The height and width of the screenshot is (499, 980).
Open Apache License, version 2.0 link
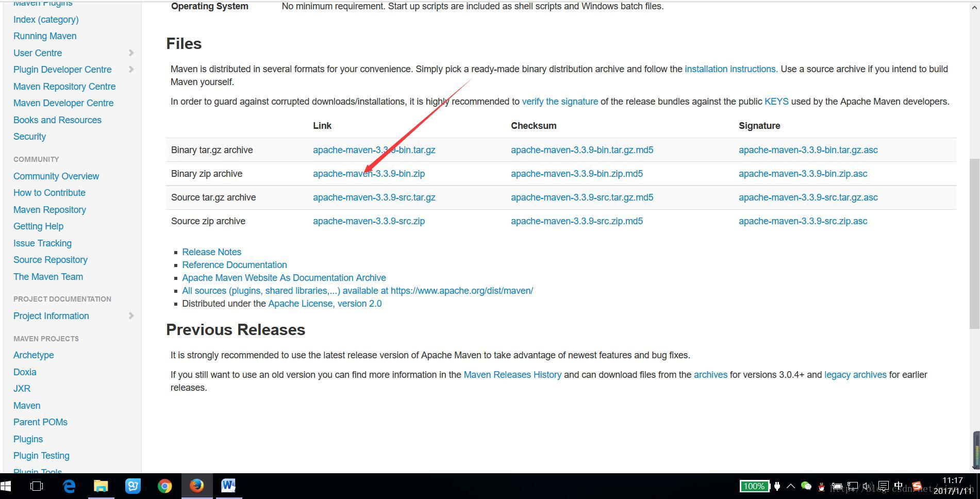point(325,304)
